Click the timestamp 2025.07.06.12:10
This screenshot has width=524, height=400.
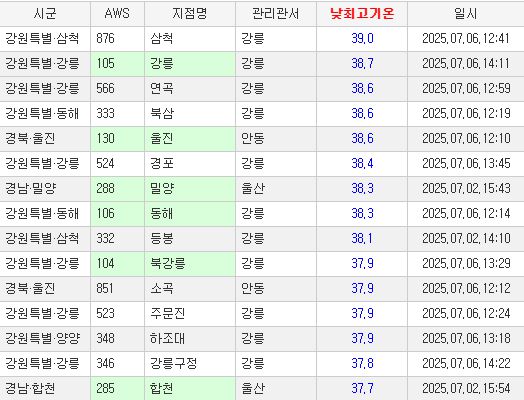(466, 138)
